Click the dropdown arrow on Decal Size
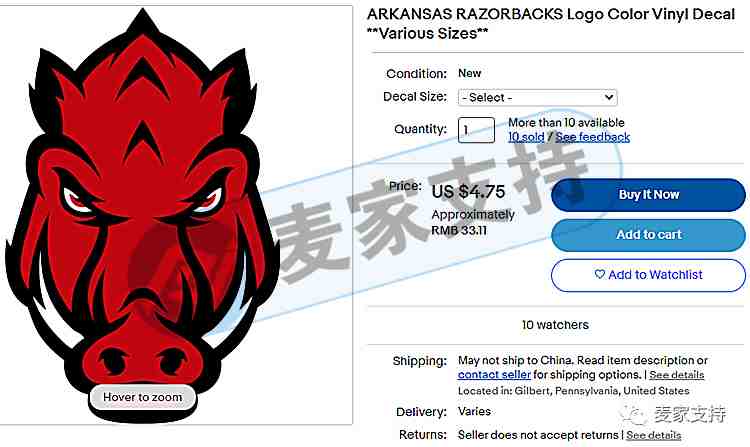Viewport: 750px width, 447px height. pyautogui.click(x=609, y=98)
